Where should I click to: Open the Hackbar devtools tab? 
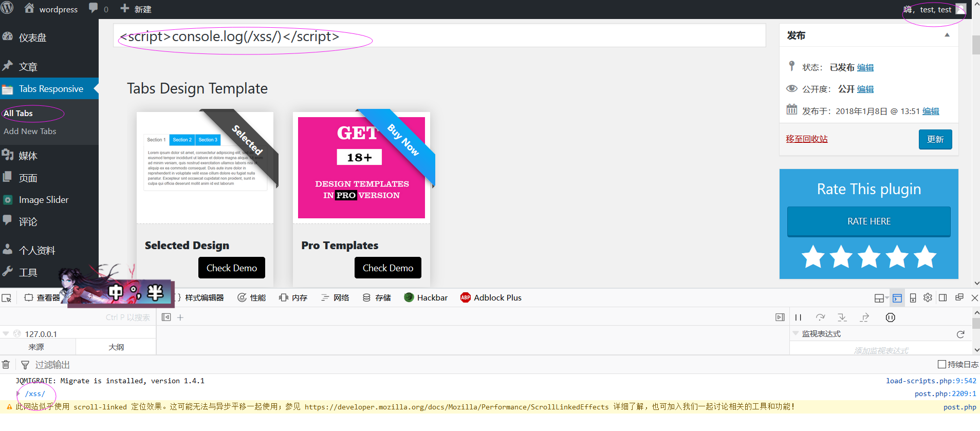click(426, 297)
